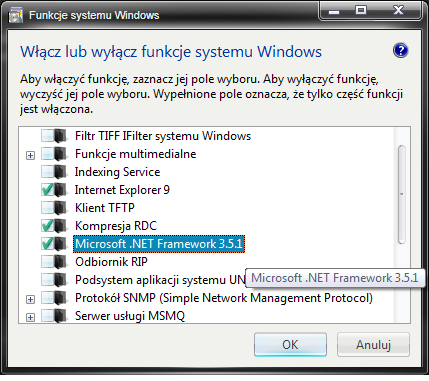
Task: Click feature icon beside Indexing Service
Action: pyautogui.click(x=61, y=172)
